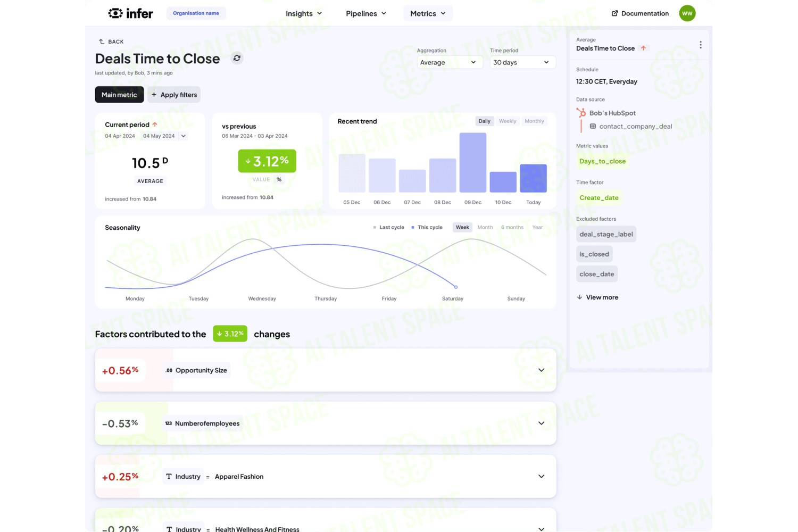Click the Saturday endpoint on seasonality line
Image resolution: width=798 pixels, height=532 pixels.
456,287
